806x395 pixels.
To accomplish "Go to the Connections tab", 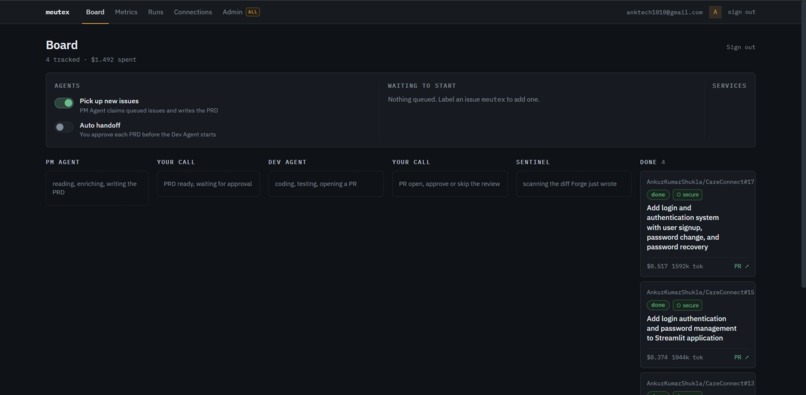I will [193, 12].
